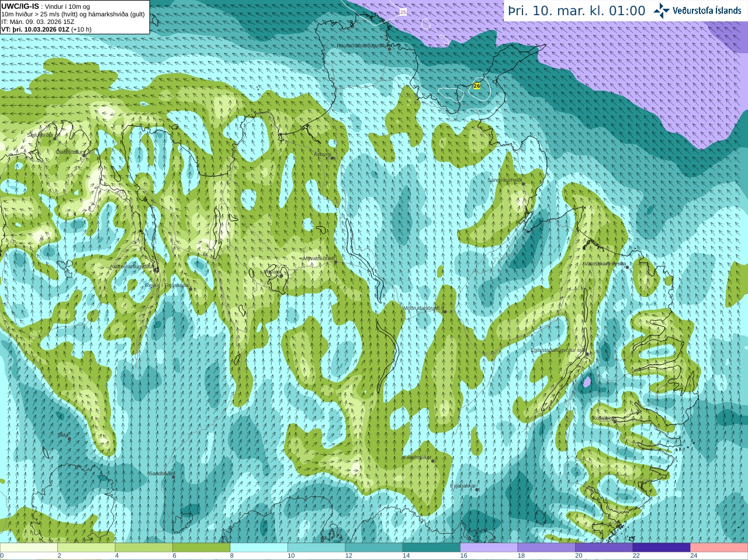The image size is (748, 560).
Task: Select the Egilsstaðaflugvöllur station label
Action: point(558,350)
